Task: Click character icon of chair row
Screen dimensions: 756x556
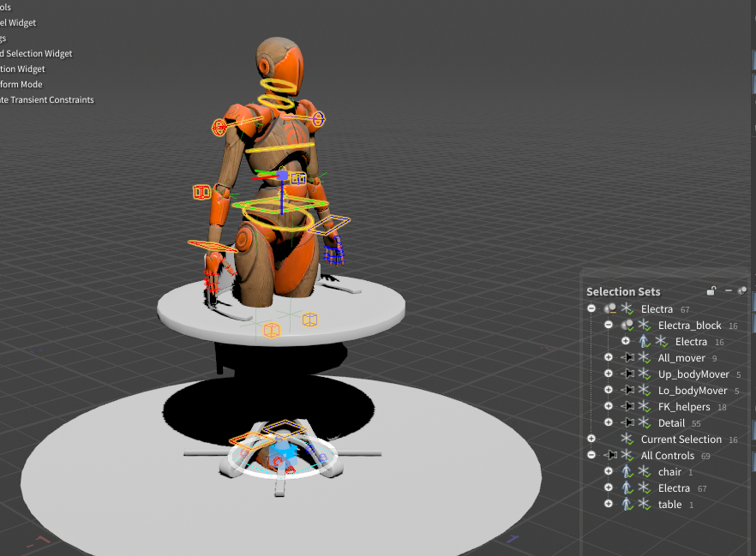Action: [627, 472]
